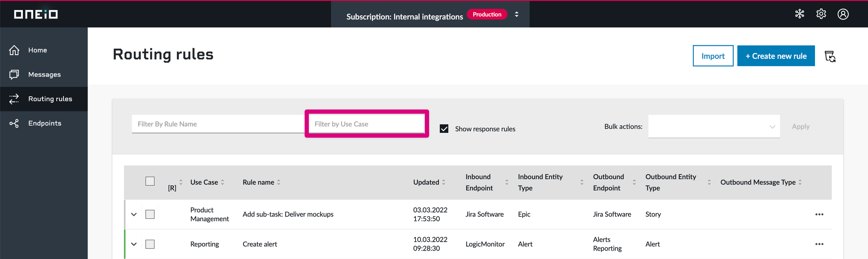
Task: Click the Messages chat icon
Action: [14, 75]
